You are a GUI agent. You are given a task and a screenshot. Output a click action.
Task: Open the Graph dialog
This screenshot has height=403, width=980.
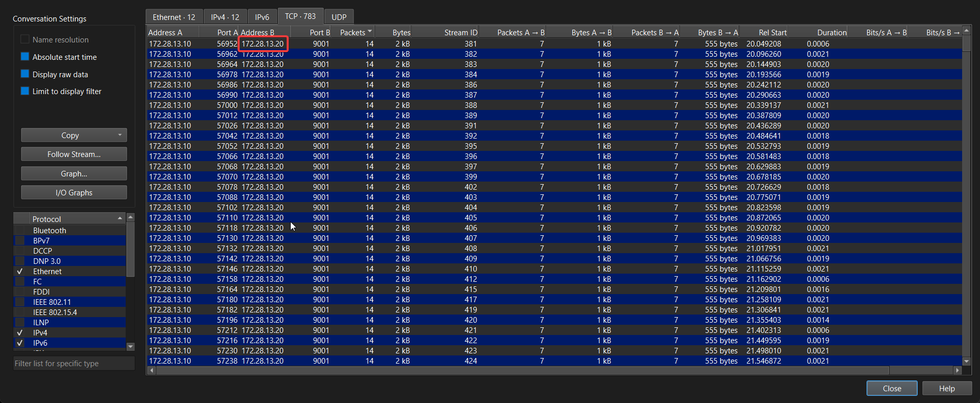coord(74,174)
